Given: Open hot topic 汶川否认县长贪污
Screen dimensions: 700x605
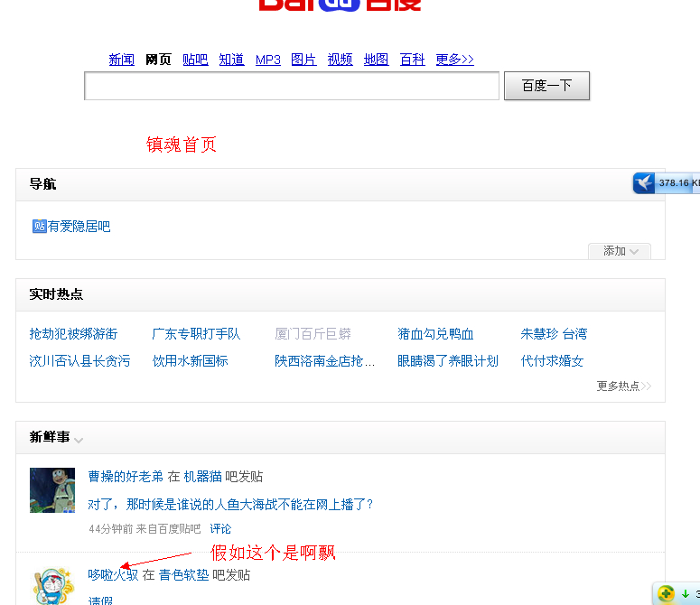Looking at the screenshot, I should click(x=79, y=360).
